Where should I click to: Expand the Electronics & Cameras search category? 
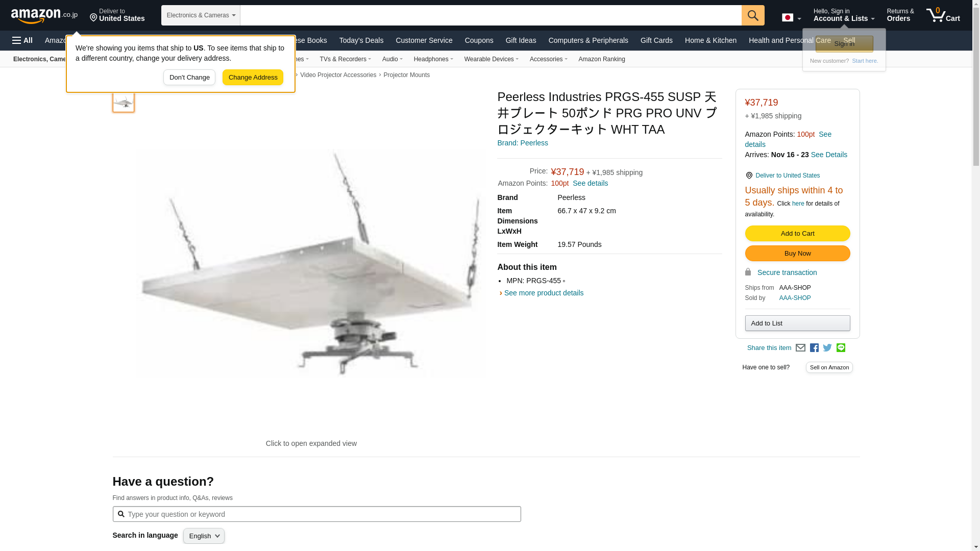(201, 15)
